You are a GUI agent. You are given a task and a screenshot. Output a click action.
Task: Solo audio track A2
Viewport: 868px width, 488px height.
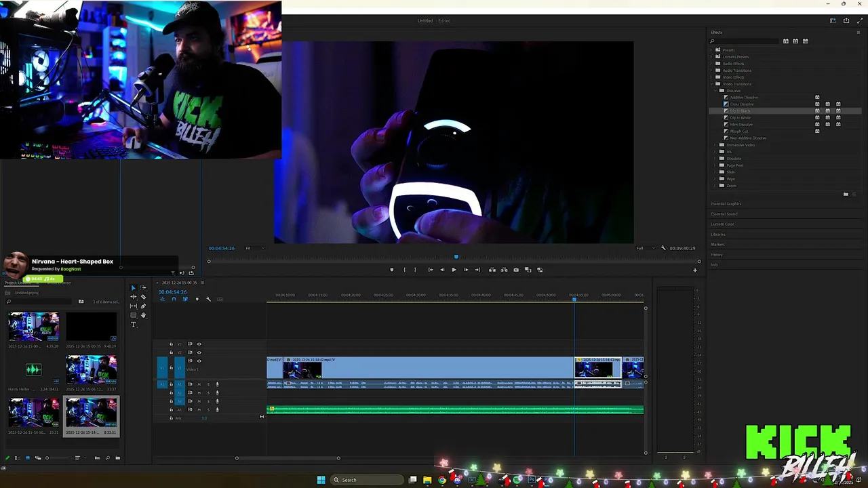click(208, 392)
